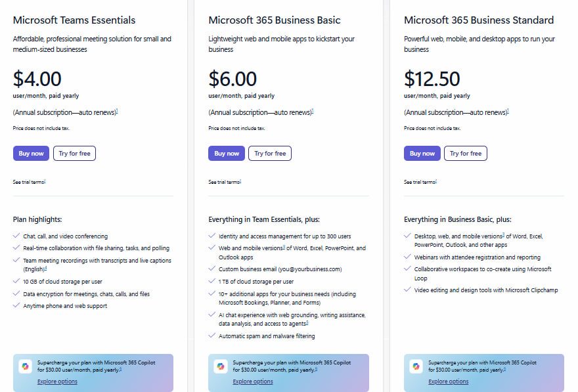Start Teams Essentials free trial
578x392 pixels.
74,154
